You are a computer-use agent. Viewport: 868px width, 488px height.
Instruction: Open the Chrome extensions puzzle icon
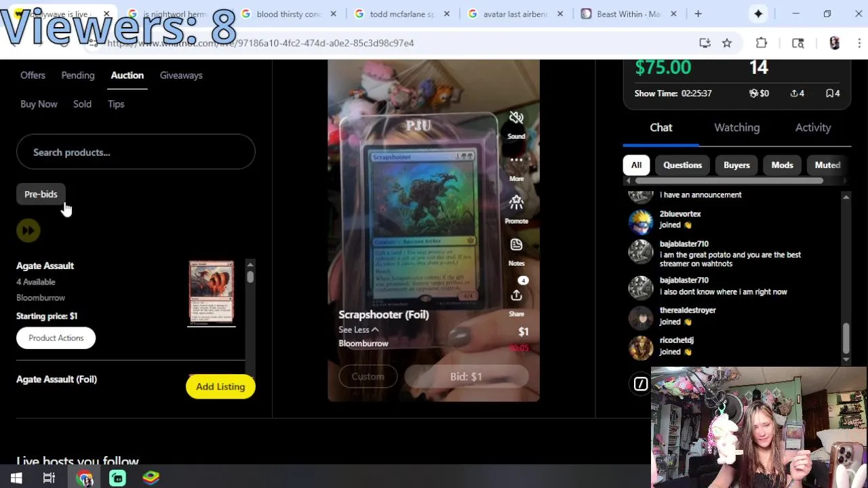[x=762, y=43]
